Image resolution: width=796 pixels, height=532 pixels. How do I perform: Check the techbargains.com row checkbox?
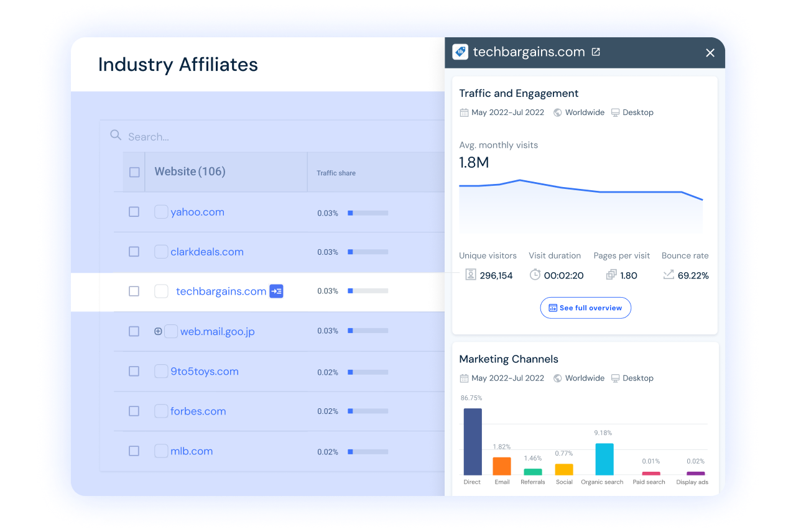pos(134,291)
